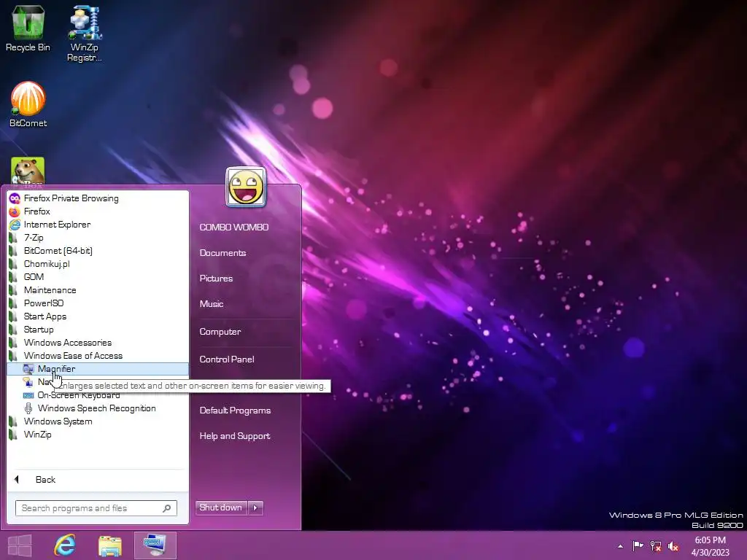
Task: Open the Recycle Bin desktop icon
Action: (28, 28)
